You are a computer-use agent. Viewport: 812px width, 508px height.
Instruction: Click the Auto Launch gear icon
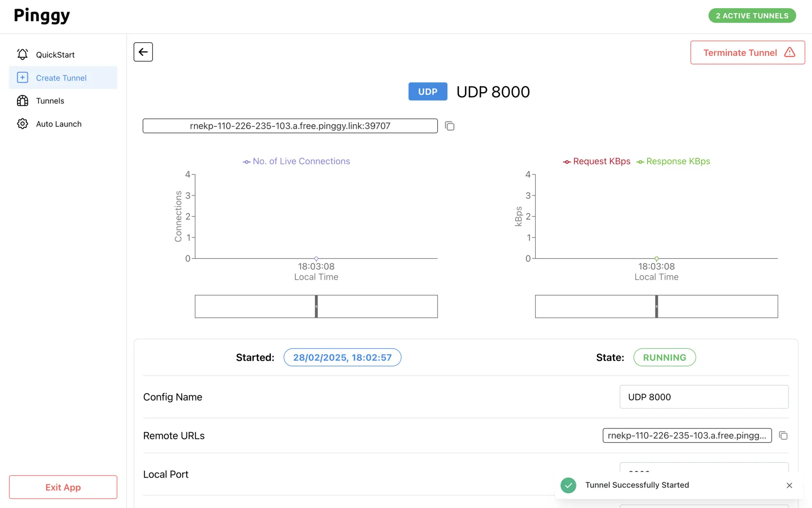(23, 124)
